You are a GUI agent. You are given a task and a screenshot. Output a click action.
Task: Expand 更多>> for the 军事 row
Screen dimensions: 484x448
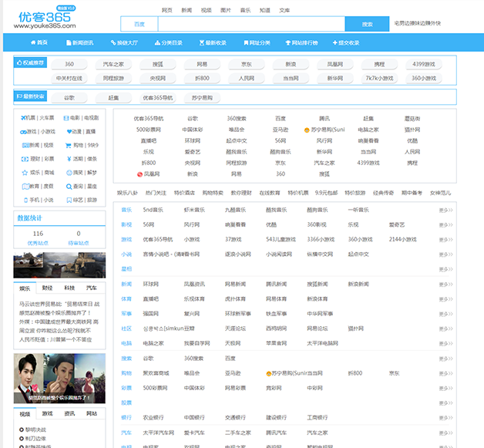(445, 314)
